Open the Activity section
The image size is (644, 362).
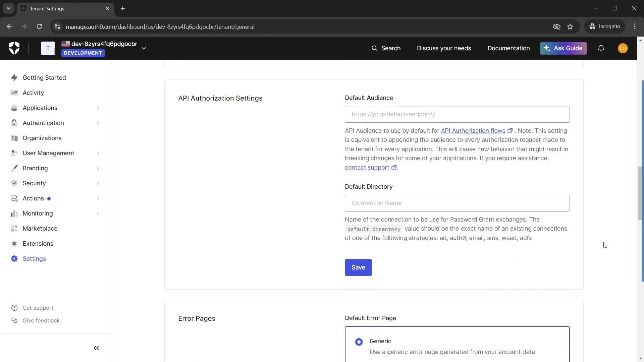tap(33, 93)
